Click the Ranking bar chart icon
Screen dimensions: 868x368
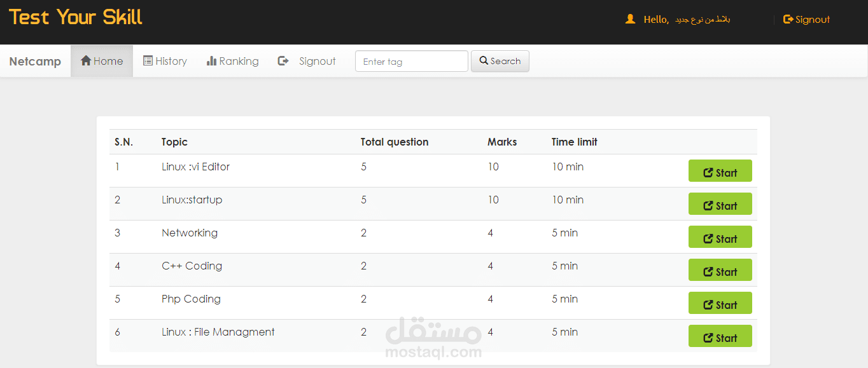point(211,61)
